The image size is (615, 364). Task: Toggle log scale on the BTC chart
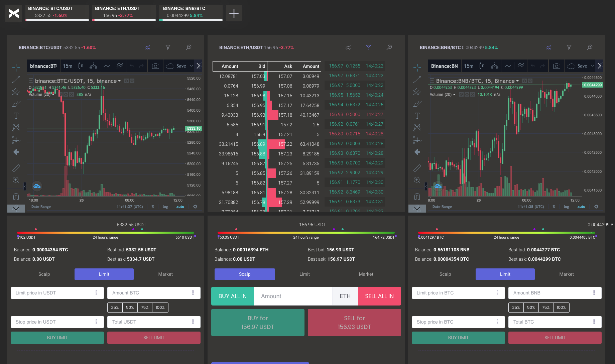(165, 207)
